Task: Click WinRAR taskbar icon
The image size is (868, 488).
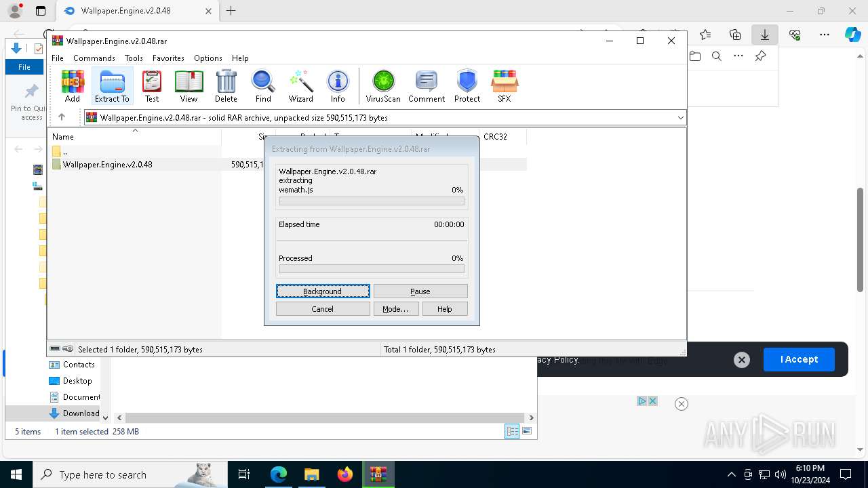Action: [378, 474]
